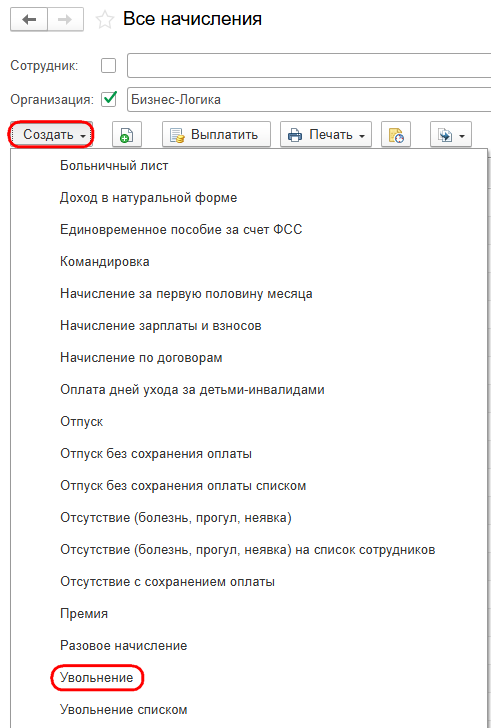Choose Премия menu item
The height and width of the screenshot is (728, 491).
click(x=84, y=614)
